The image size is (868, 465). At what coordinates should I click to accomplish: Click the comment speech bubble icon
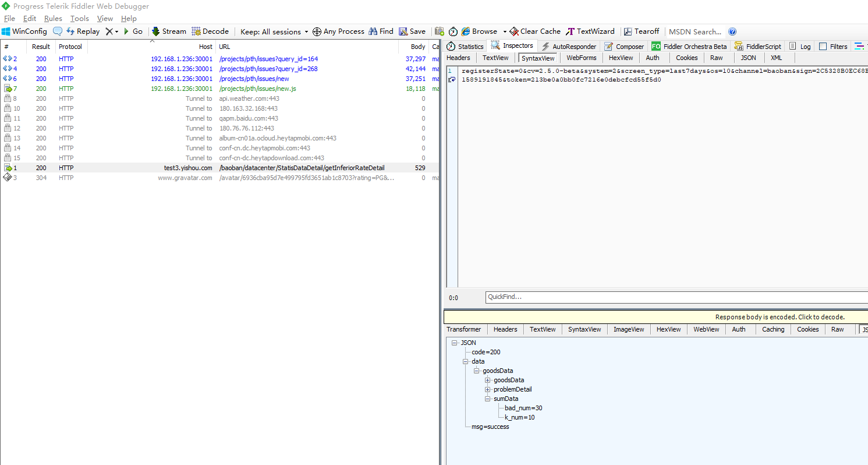[x=58, y=31]
